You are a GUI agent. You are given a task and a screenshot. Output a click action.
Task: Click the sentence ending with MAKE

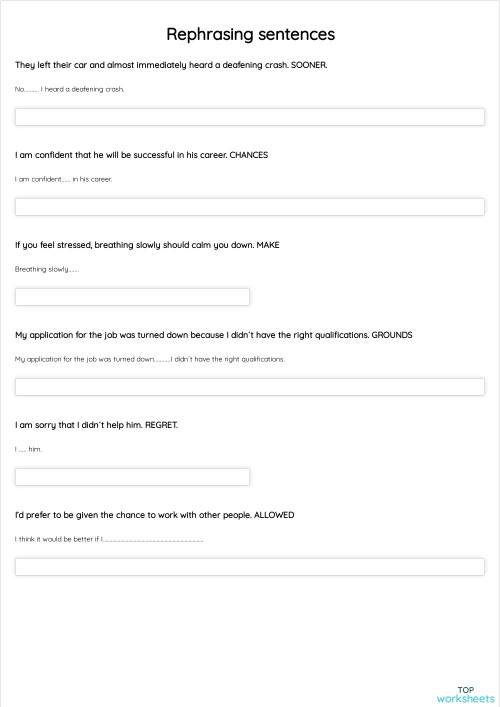(x=147, y=245)
